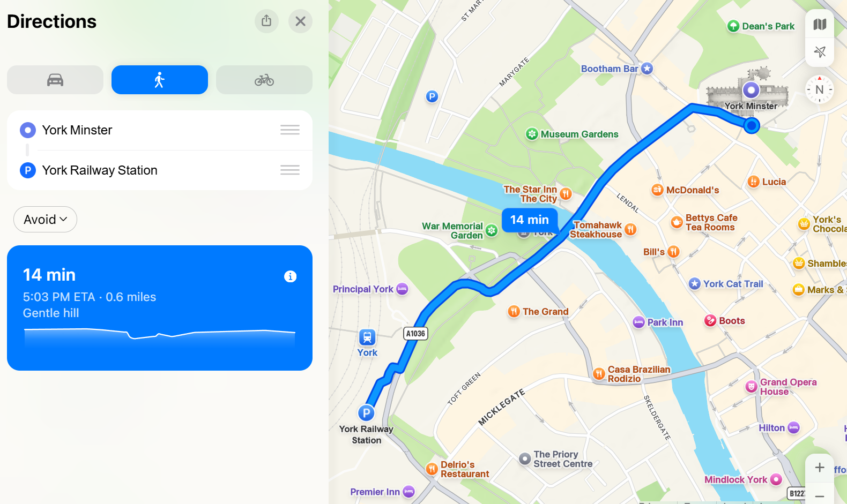
Task: Open the map mode chooser icon
Action: pyautogui.click(x=820, y=24)
